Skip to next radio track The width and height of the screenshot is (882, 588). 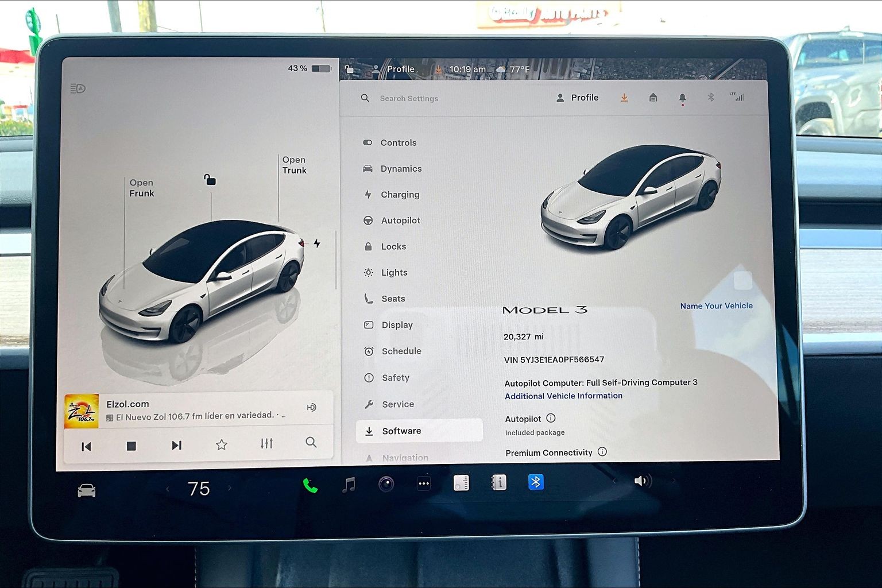pyautogui.click(x=177, y=446)
